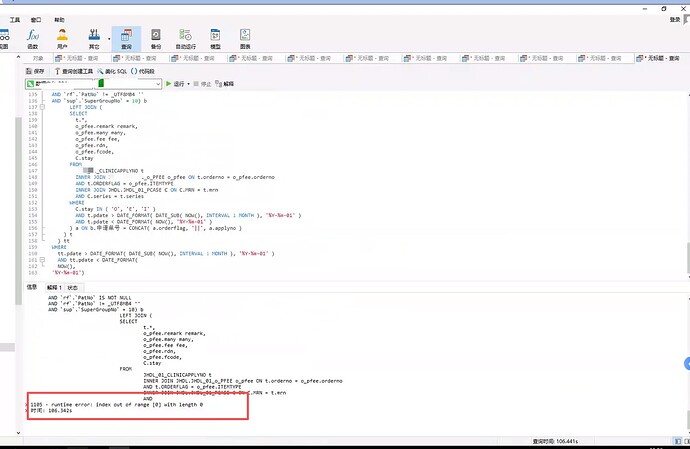Click the 自动运行 (Automation) toolbar icon
The height and width of the screenshot is (449, 690).
point(186,38)
